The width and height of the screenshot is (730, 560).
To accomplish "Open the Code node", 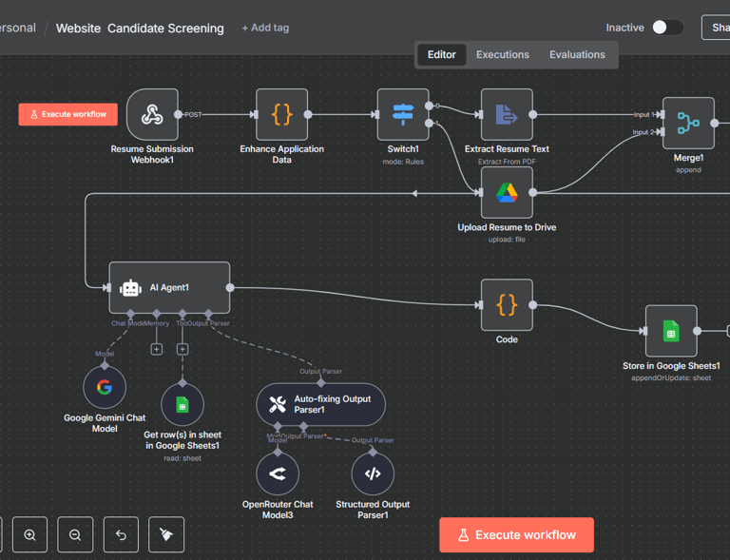I will click(x=507, y=305).
